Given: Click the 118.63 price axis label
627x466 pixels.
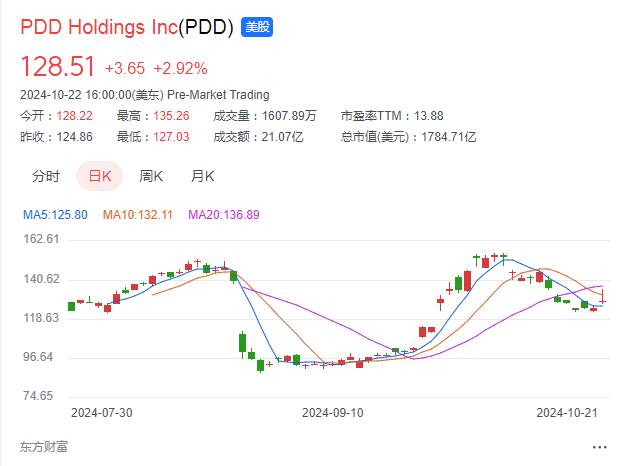Looking at the screenshot, I should tap(41, 318).
